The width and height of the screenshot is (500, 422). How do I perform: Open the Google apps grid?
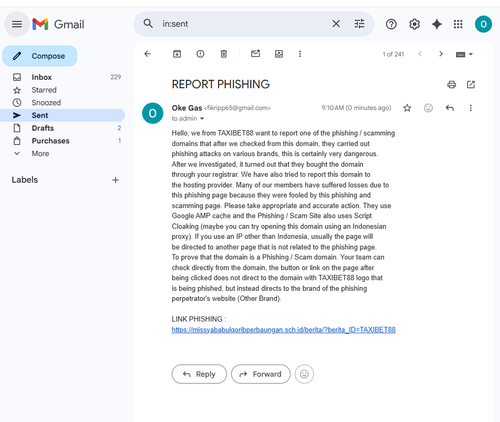tap(458, 24)
